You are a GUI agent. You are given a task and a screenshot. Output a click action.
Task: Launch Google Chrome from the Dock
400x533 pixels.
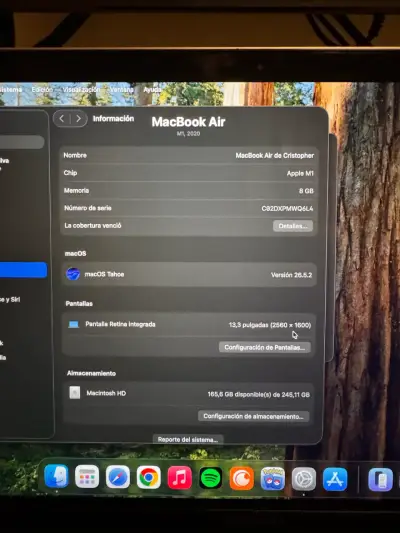pyautogui.click(x=149, y=478)
